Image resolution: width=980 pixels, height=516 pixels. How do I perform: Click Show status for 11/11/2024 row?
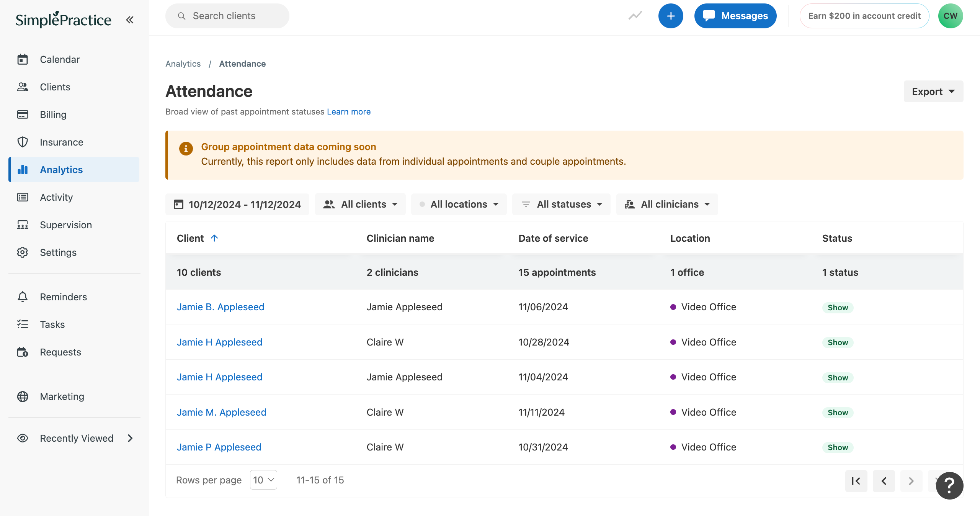(838, 412)
